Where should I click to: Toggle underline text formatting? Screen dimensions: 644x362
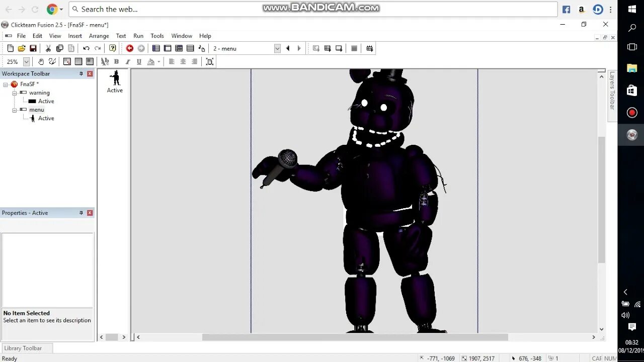click(139, 61)
